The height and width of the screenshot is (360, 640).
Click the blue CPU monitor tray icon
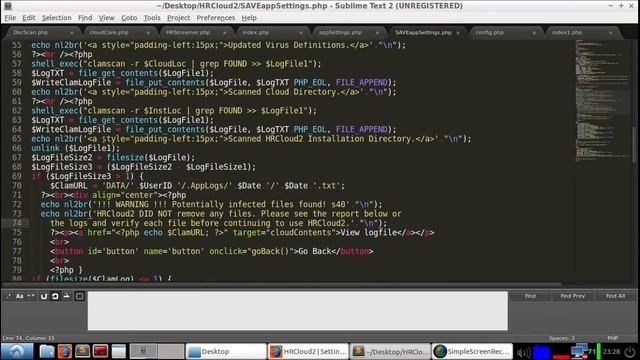(542, 351)
